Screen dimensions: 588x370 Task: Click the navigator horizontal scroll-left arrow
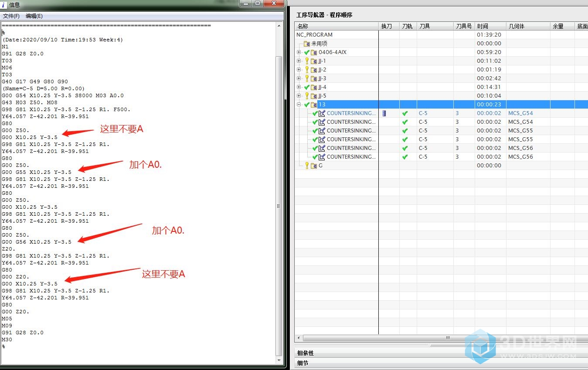299,338
